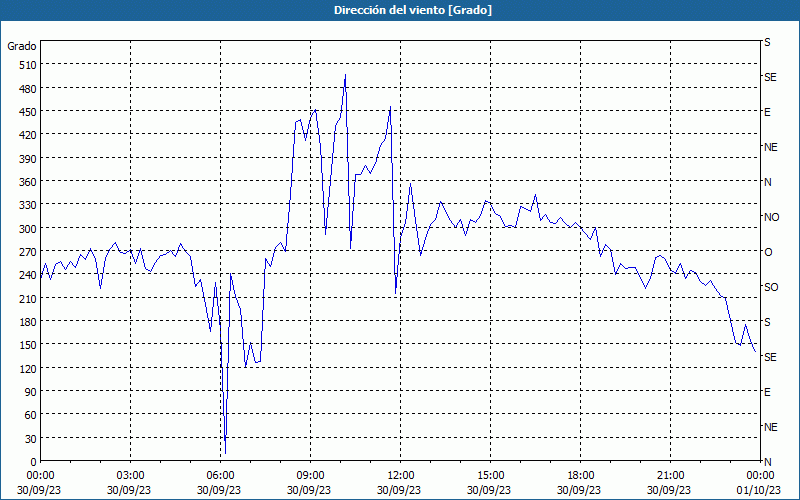Click compass label 'E' aligned with 90 gridline
The width and height of the screenshot is (800, 500).
click(x=767, y=392)
